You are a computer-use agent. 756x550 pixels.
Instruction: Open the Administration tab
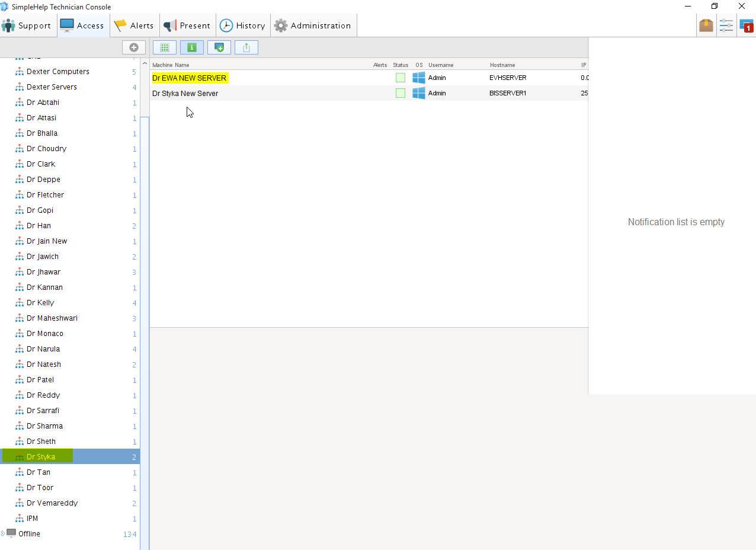(313, 25)
